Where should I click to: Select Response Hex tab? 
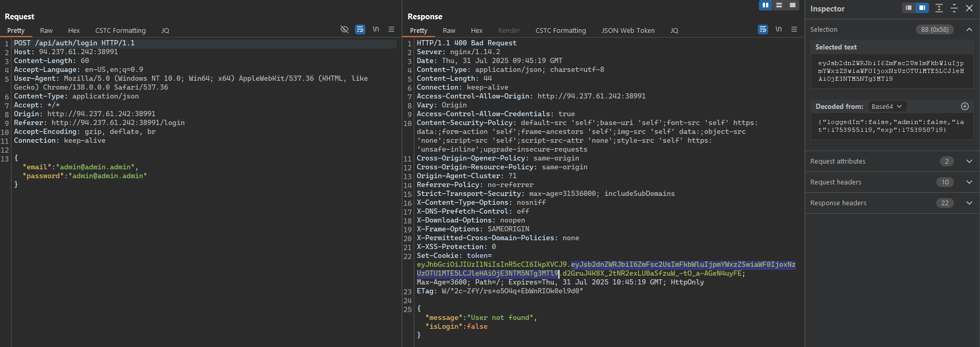(x=477, y=31)
